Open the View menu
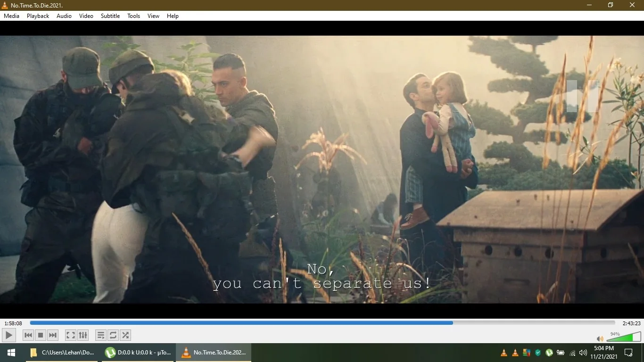The height and width of the screenshot is (362, 644). click(154, 16)
